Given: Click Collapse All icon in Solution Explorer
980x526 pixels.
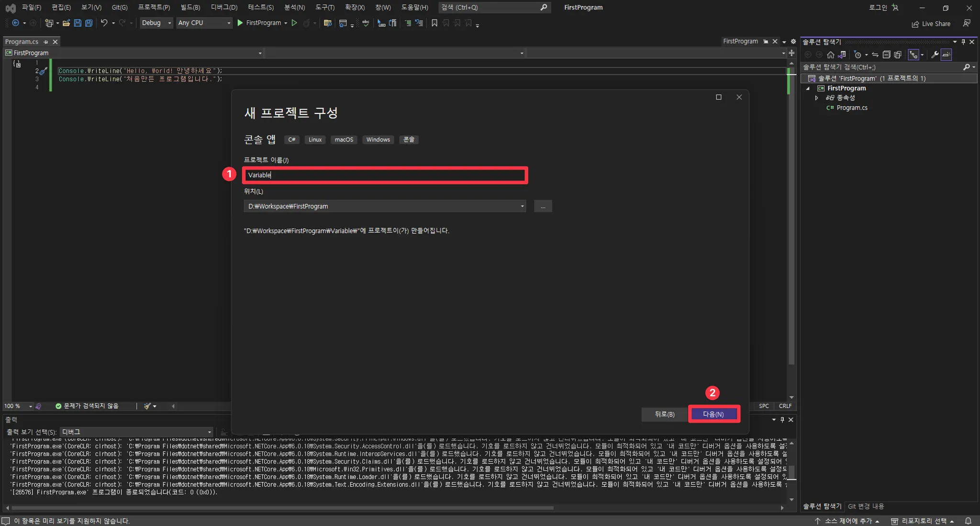Looking at the screenshot, I should (886, 55).
